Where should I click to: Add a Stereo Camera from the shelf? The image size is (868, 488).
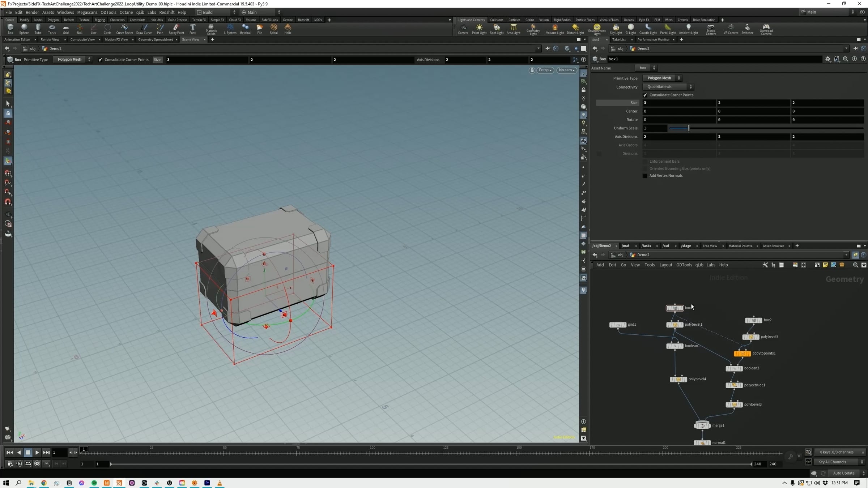coord(711,29)
